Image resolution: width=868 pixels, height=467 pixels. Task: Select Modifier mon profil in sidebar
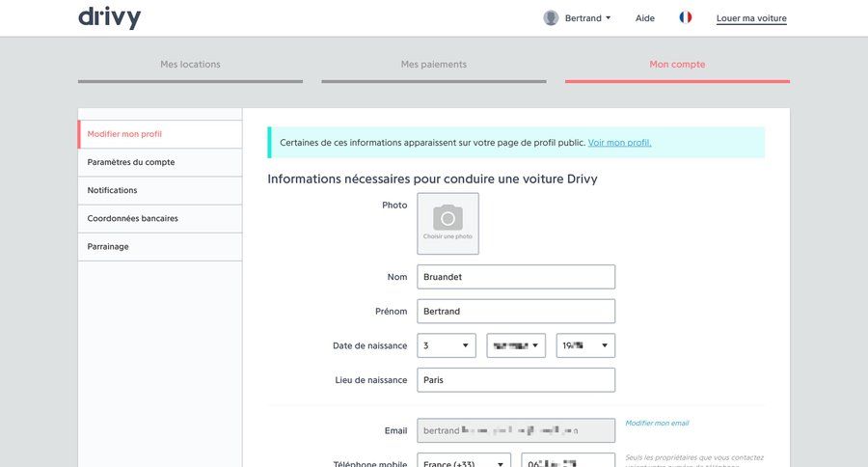(160, 134)
